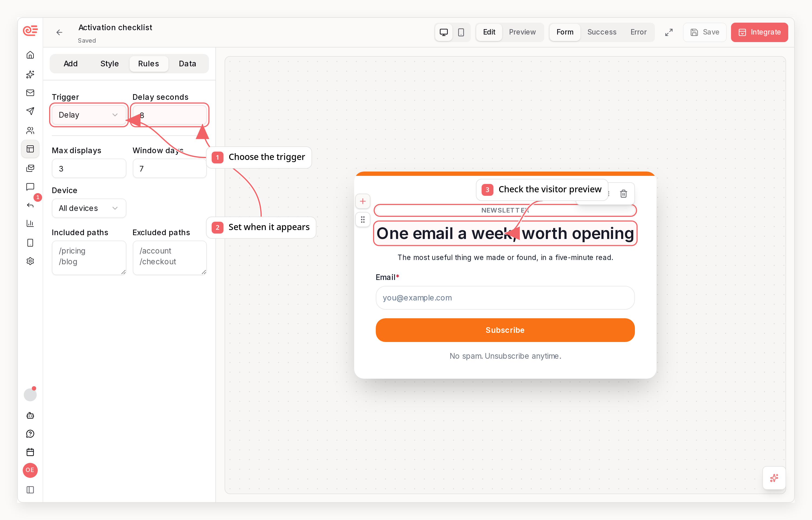Click the Email input in the form preview
The height and width of the screenshot is (520, 812).
coord(505,297)
